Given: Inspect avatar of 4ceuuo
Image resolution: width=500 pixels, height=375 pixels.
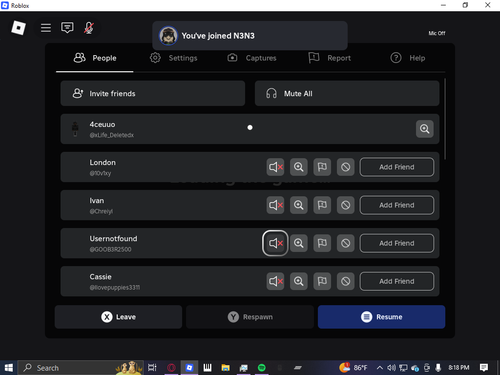Looking at the screenshot, I should [425, 129].
